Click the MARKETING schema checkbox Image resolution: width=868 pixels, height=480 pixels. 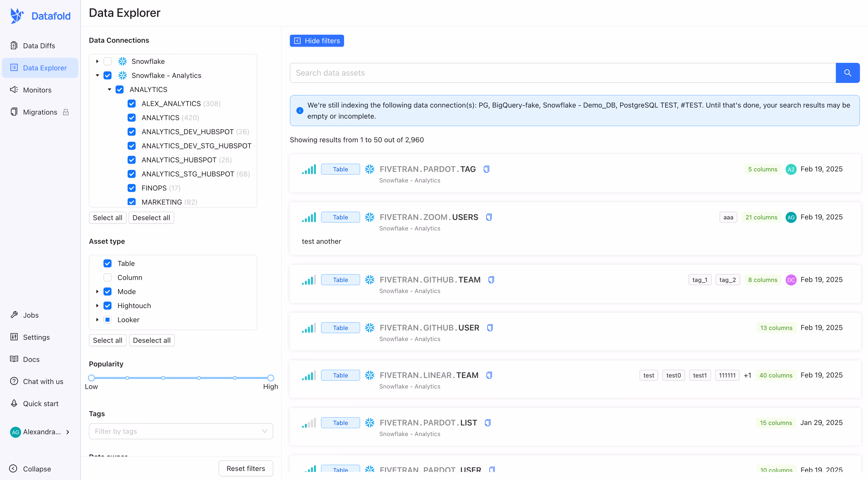(x=132, y=202)
